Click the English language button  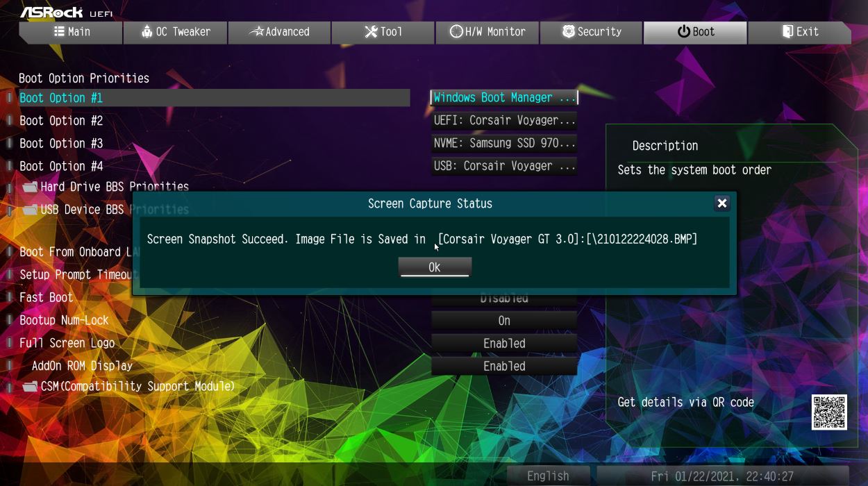(548, 476)
